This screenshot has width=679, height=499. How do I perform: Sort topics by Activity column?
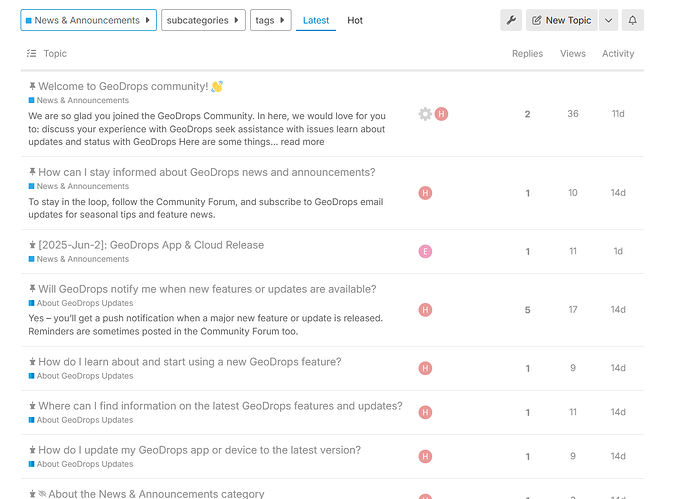tap(618, 54)
